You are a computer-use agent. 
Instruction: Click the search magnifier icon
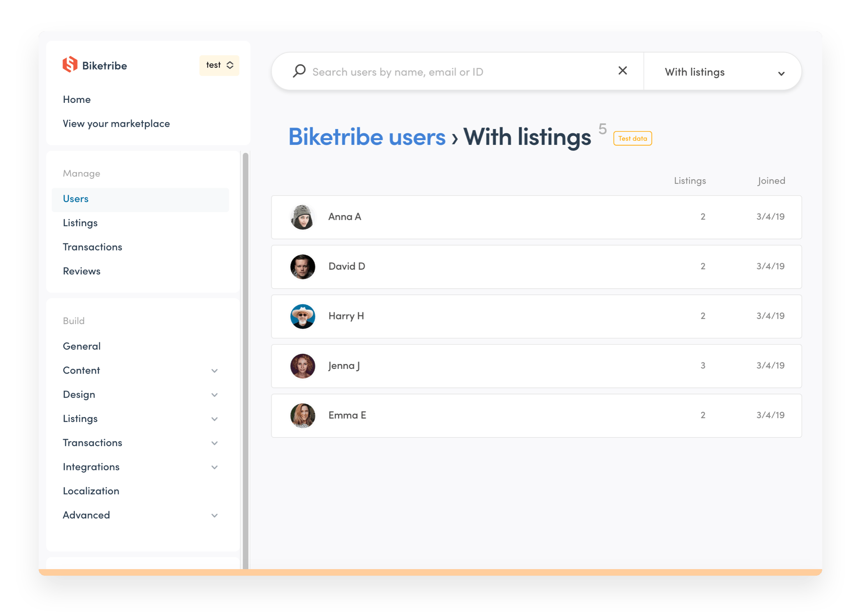[x=299, y=71]
